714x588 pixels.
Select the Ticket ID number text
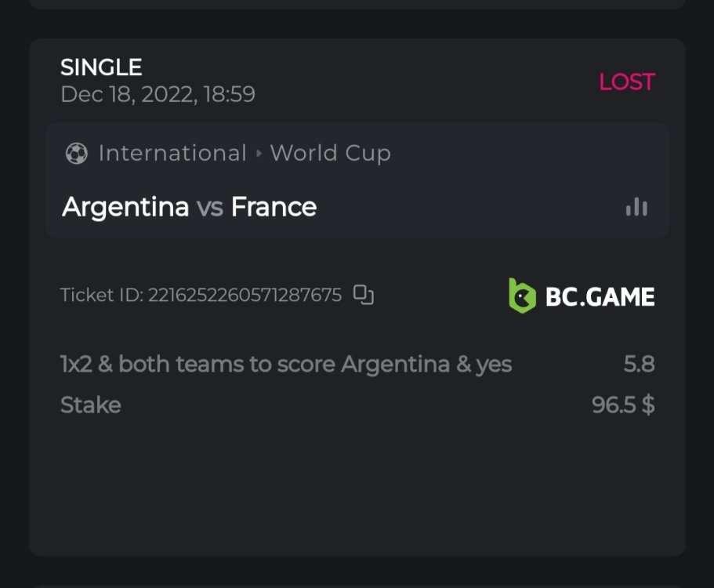click(x=245, y=296)
